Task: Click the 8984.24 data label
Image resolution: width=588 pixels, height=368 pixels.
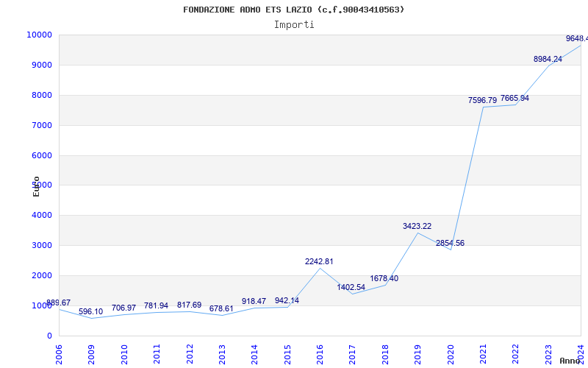Action: (548, 59)
